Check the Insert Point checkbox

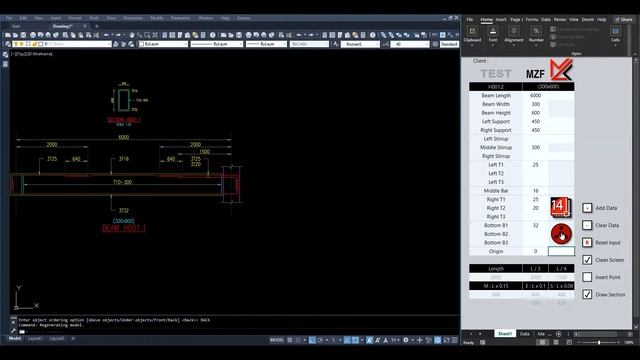pyautogui.click(x=587, y=277)
